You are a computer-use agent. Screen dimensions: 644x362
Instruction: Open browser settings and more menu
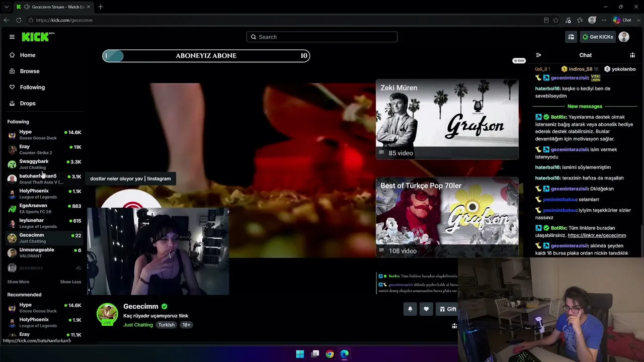[604, 20]
